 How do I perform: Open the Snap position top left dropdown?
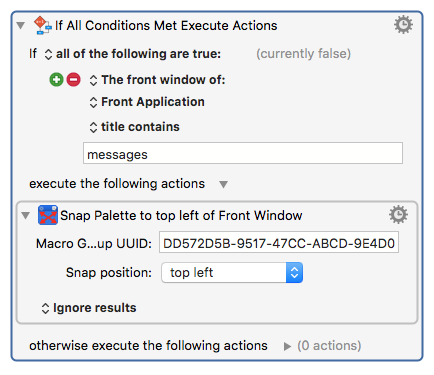pyautogui.click(x=232, y=273)
